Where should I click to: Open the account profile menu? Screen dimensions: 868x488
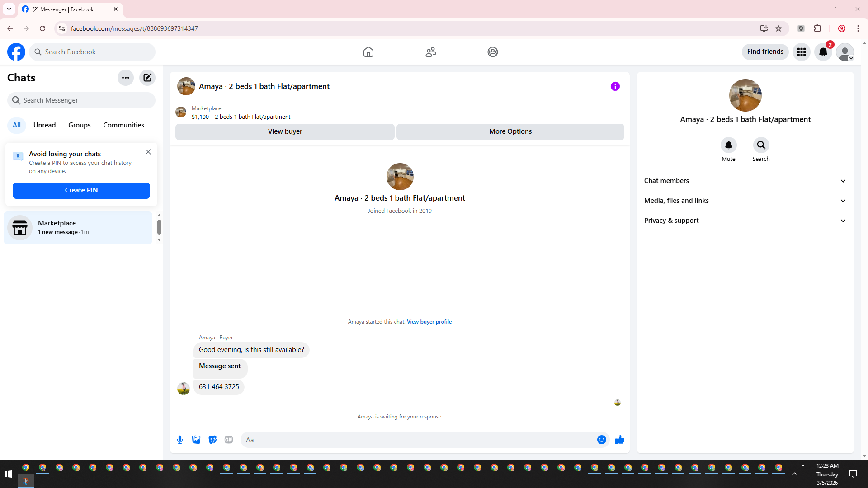845,52
